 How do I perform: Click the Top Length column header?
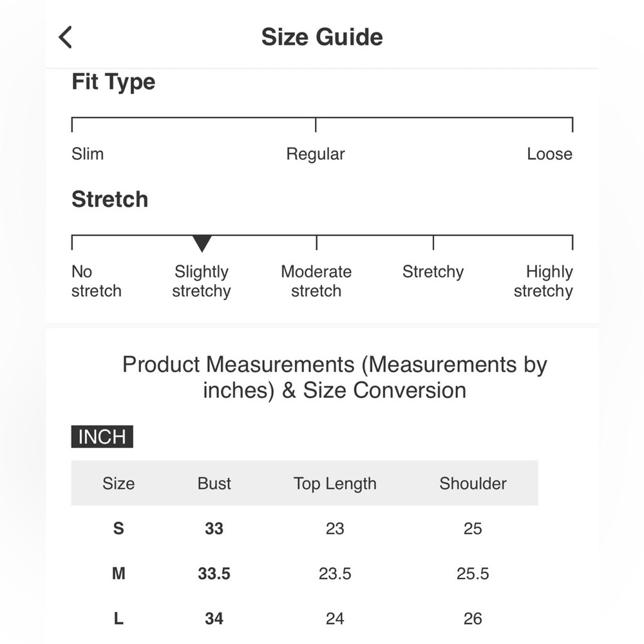335,484
